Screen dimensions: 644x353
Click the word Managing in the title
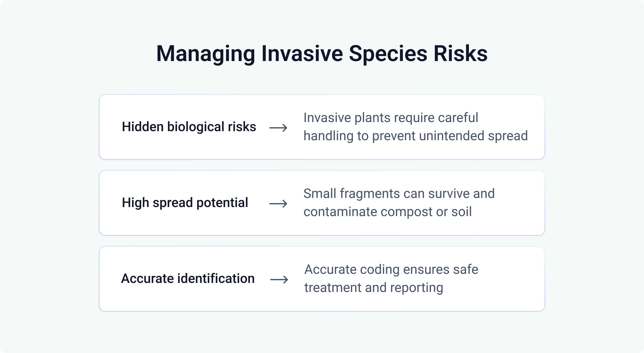[206, 53]
